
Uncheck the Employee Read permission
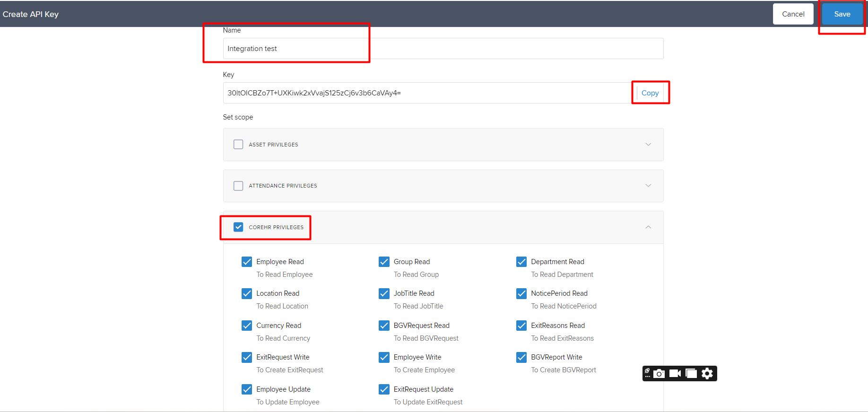[247, 262]
